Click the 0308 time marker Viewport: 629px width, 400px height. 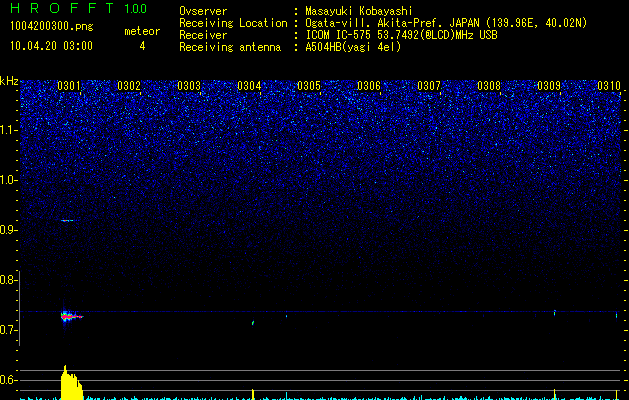(x=489, y=86)
